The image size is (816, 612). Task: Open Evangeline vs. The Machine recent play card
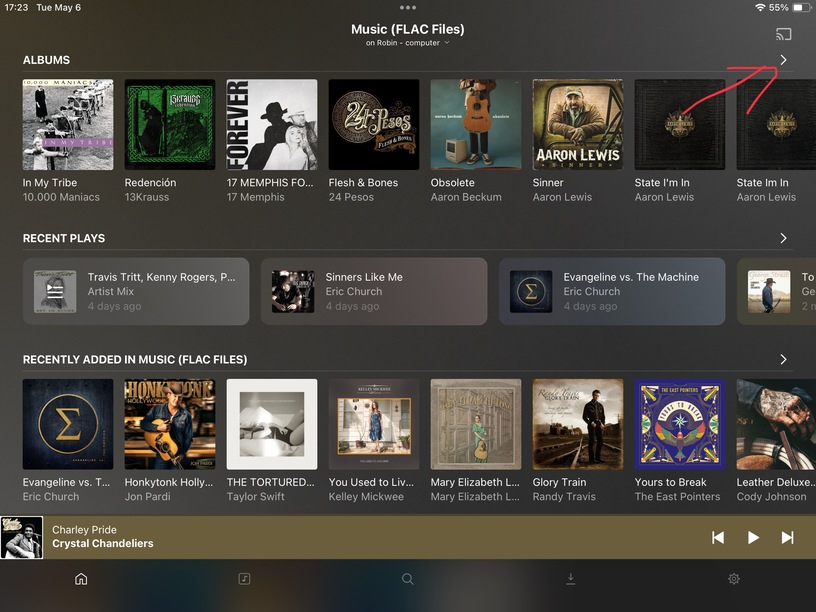[612, 291]
